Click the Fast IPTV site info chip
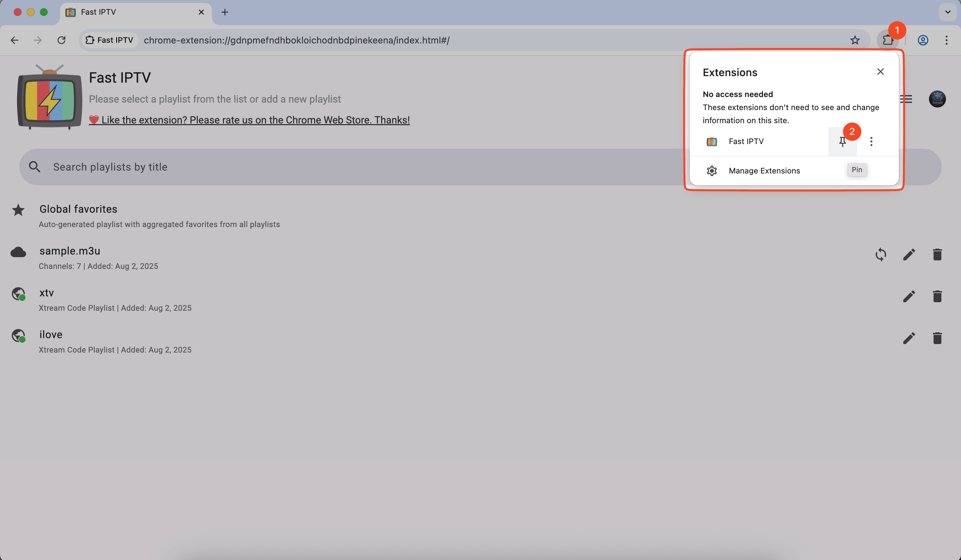Image resolution: width=961 pixels, height=560 pixels. (110, 40)
